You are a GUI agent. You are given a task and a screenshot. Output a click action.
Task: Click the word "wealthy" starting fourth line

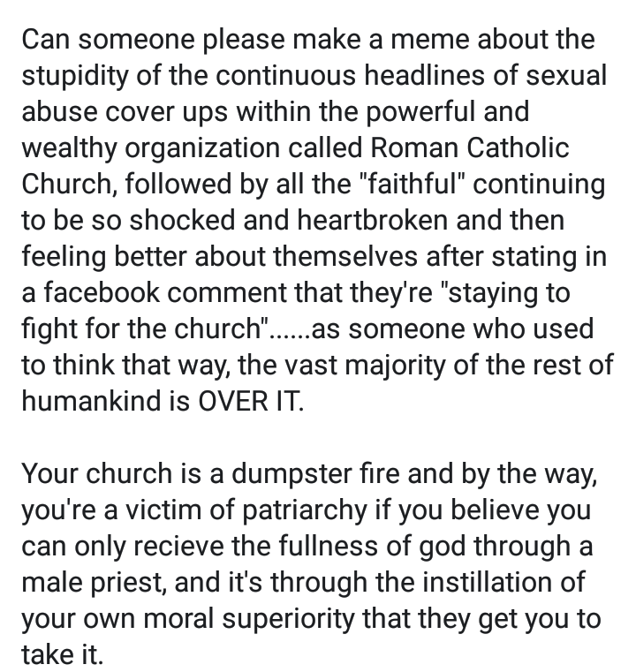tap(69, 147)
